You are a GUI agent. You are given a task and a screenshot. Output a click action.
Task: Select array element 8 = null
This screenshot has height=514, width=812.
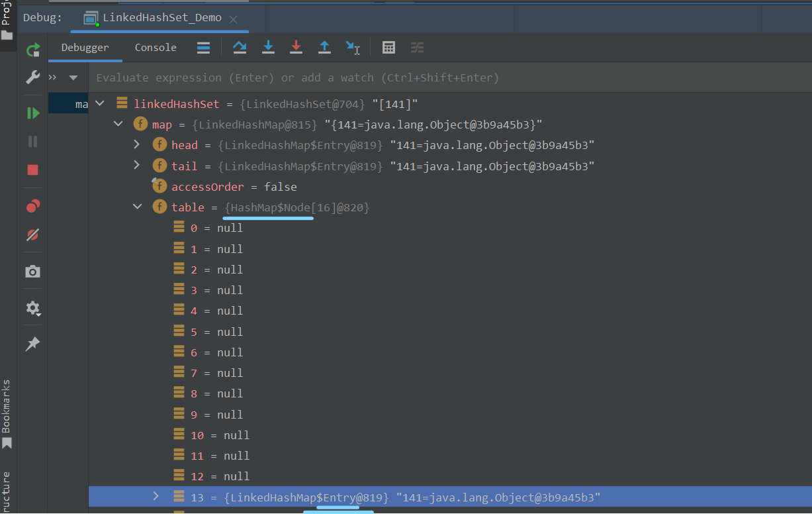pyautogui.click(x=450, y=393)
